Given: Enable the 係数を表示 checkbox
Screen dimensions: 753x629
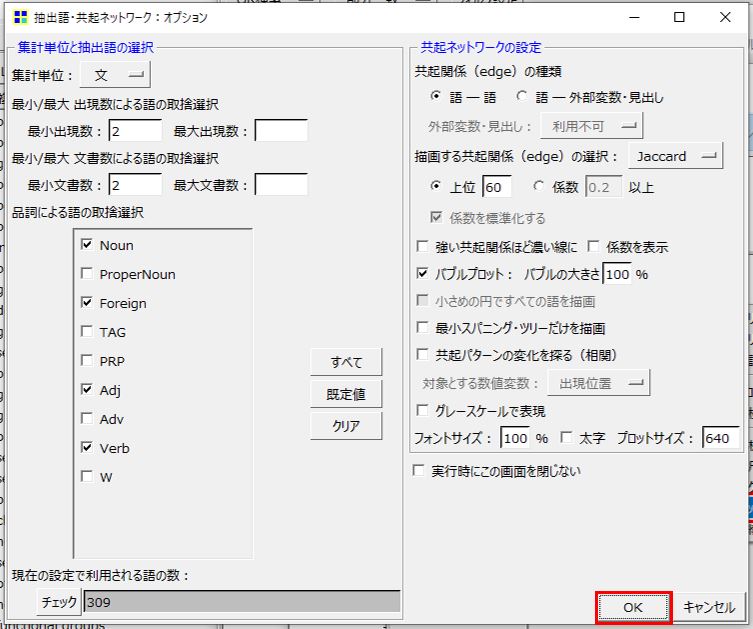Looking at the screenshot, I should coord(593,246).
